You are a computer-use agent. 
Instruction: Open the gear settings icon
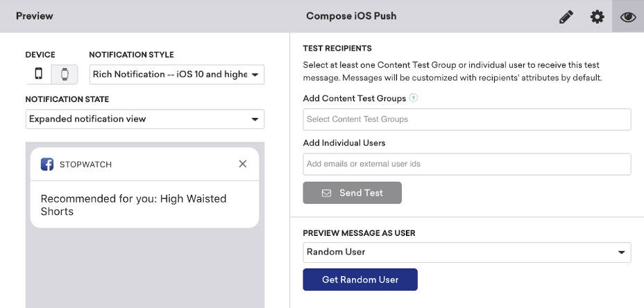point(597,17)
